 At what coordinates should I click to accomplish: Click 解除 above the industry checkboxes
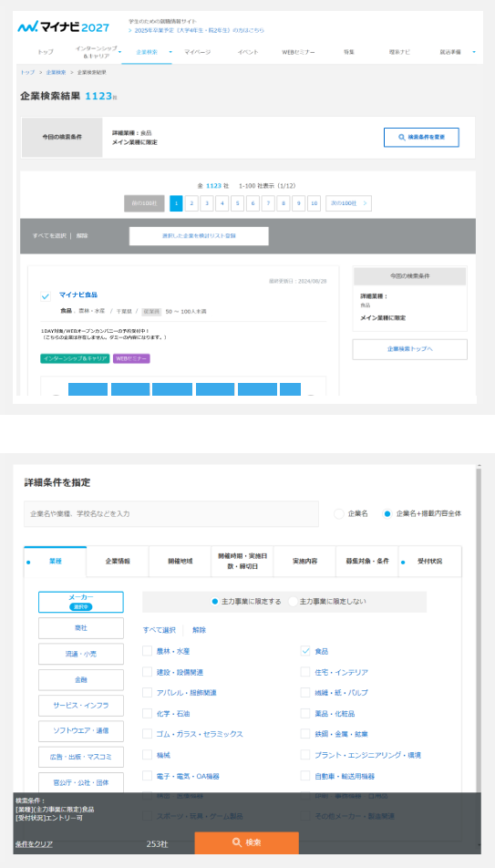click(x=200, y=630)
